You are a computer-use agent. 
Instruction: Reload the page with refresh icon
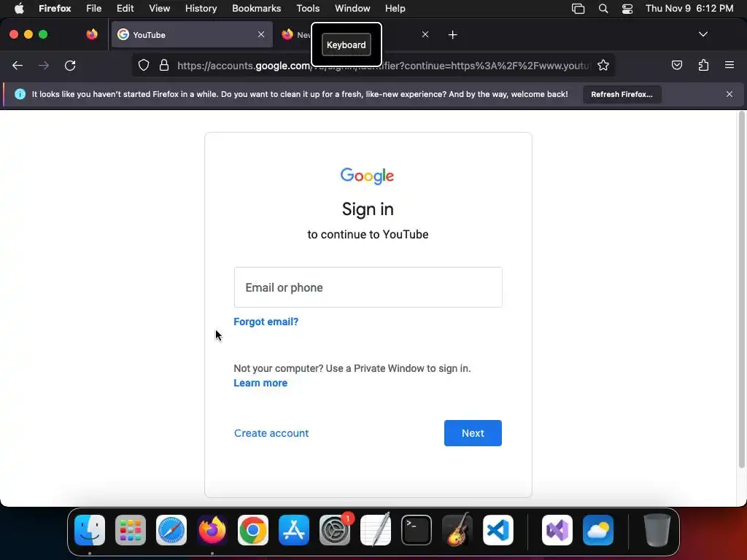point(70,65)
